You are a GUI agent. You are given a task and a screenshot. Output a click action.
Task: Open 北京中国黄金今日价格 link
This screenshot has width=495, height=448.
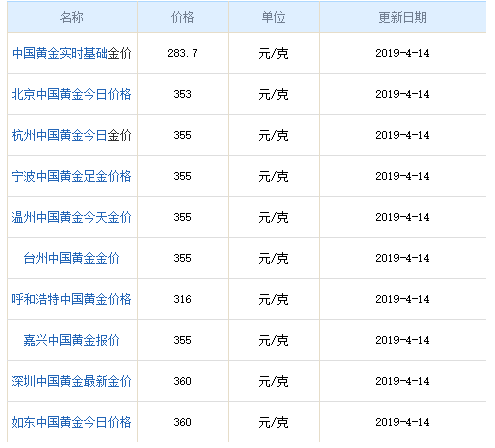tap(72, 94)
